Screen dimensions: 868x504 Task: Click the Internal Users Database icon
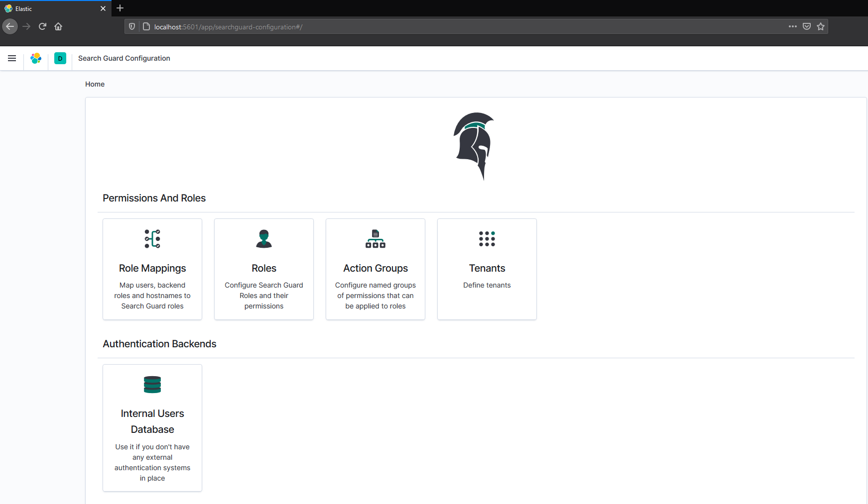152,385
